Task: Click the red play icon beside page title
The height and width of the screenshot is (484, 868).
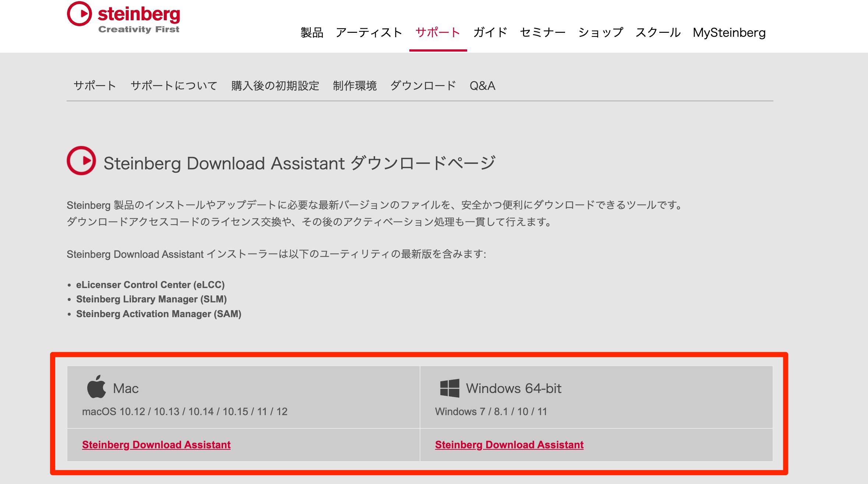Action: [x=81, y=161]
